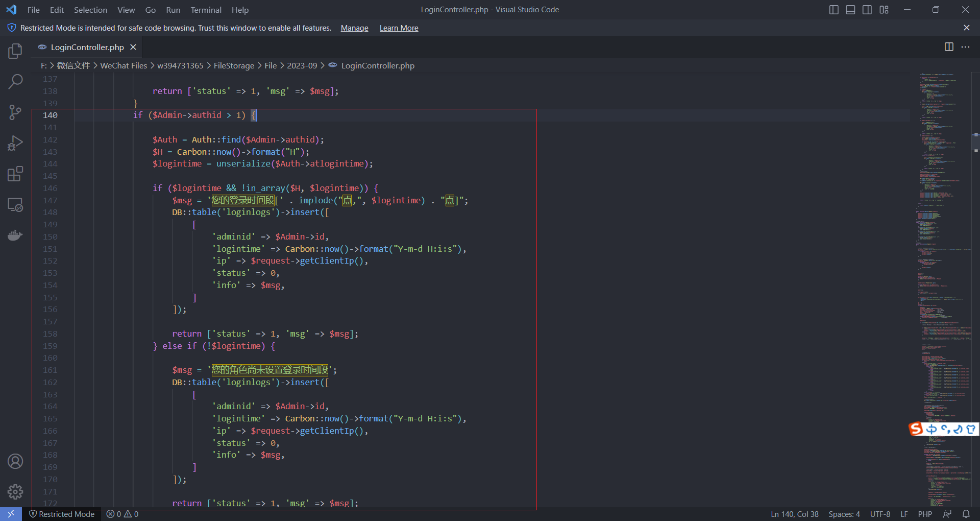This screenshot has height=521, width=980.
Task: Expand the LoginController.php breadcrumb
Action: pos(378,65)
